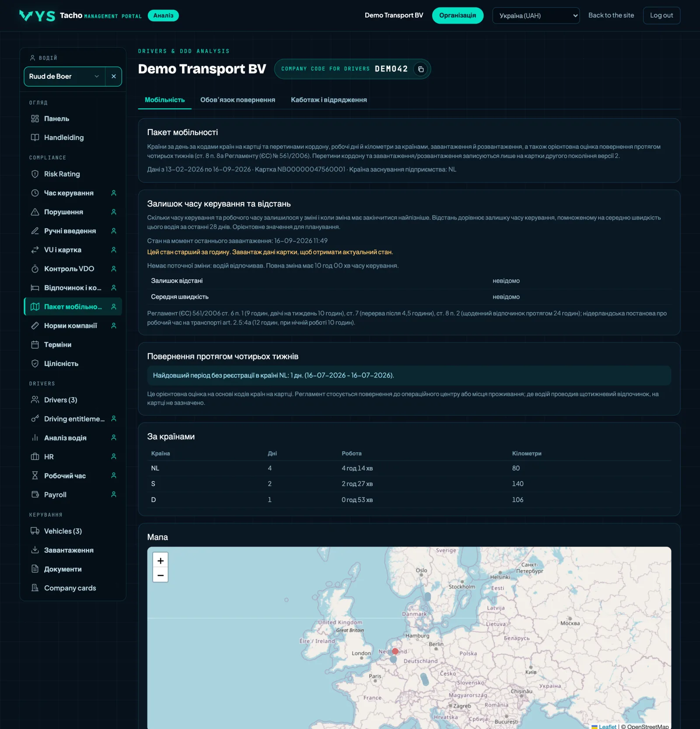Open the Ruud de Boer driver dropdown
The height and width of the screenshot is (729, 700).
coord(65,77)
